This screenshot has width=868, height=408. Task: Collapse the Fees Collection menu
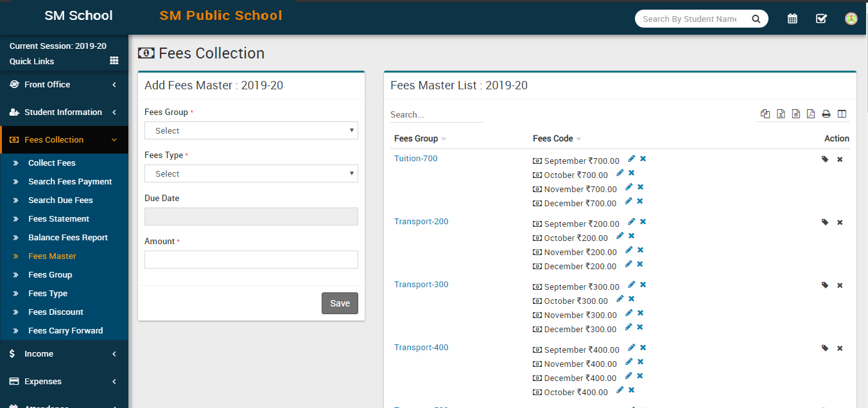tap(64, 139)
